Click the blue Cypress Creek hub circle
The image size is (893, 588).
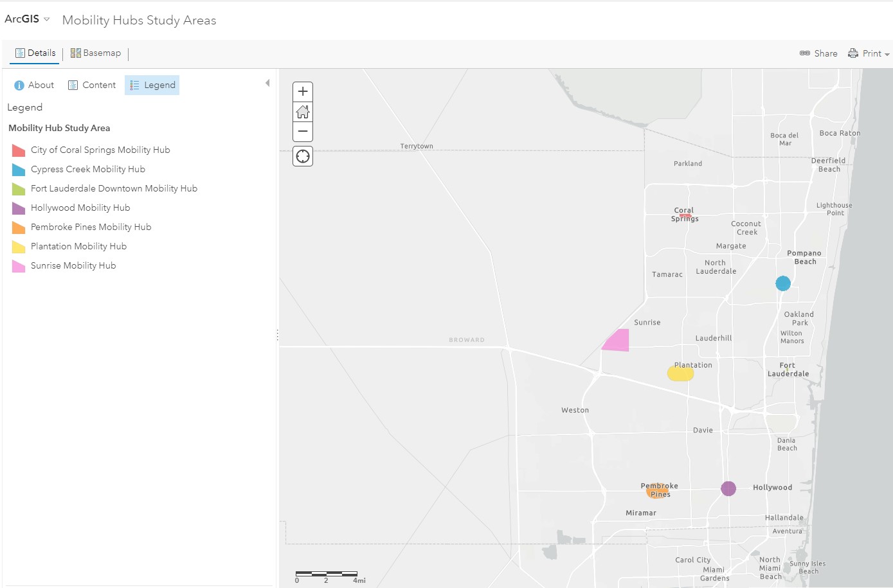(x=782, y=283)
